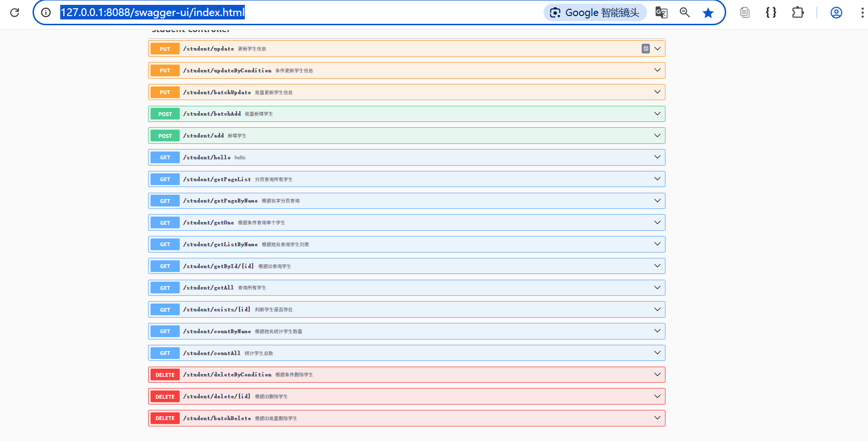This screenshot has height=441, width=868.
Task: Expand the /student/getById/{id} chevron
Action: (657, 266)
